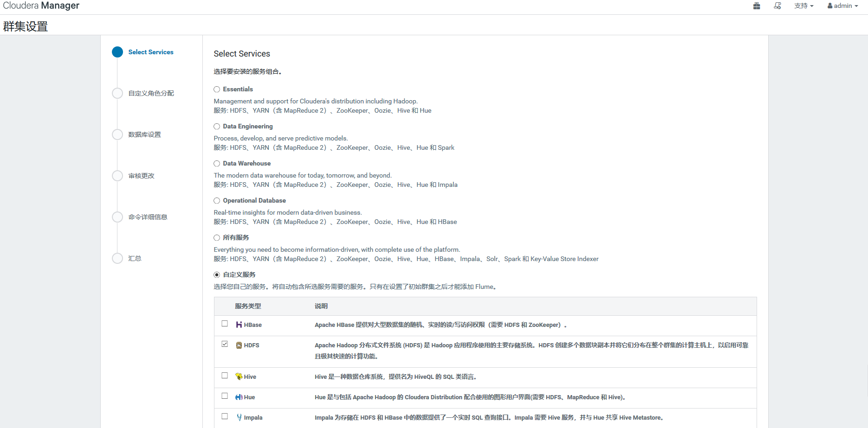
Task: Check the Hue service checkbox
Action: (225, 396)
